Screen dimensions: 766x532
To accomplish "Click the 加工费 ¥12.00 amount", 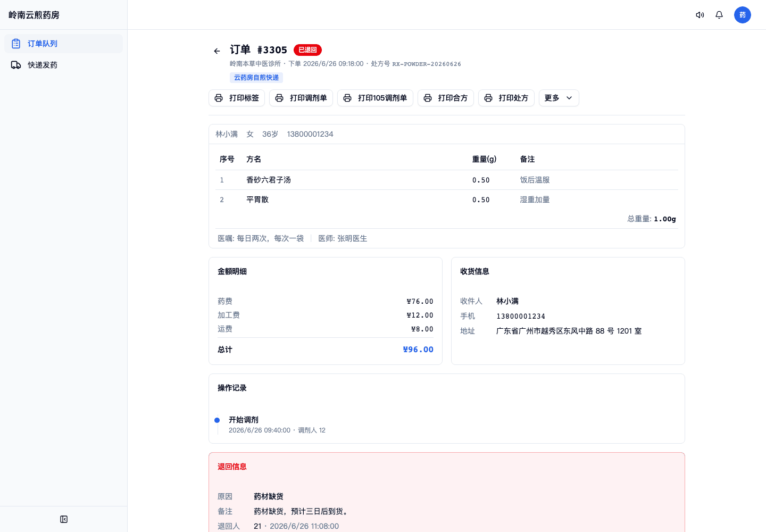I will tap(420, 315).
